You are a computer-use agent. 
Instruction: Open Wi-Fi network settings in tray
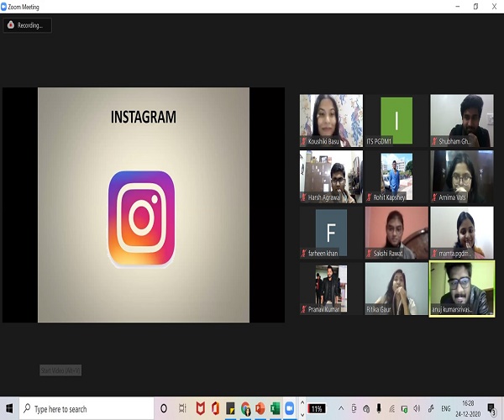click(x=391, y=408)
